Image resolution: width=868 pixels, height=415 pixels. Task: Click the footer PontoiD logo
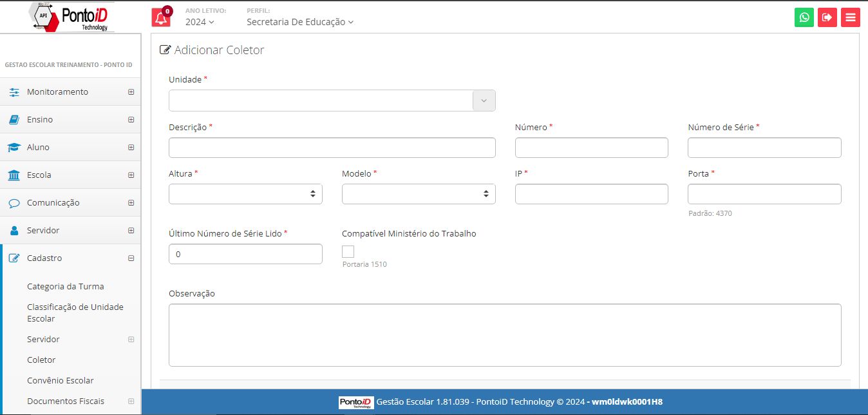(356, 402)
